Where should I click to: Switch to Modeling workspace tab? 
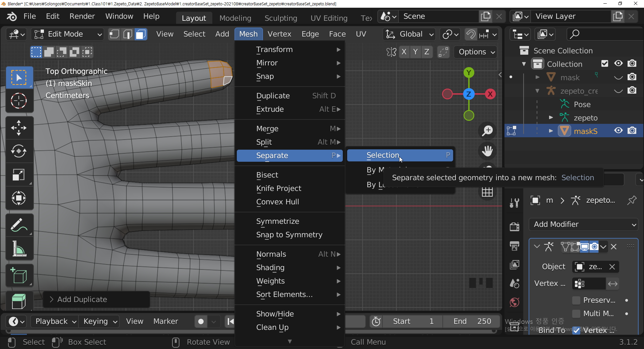(235, 18)
